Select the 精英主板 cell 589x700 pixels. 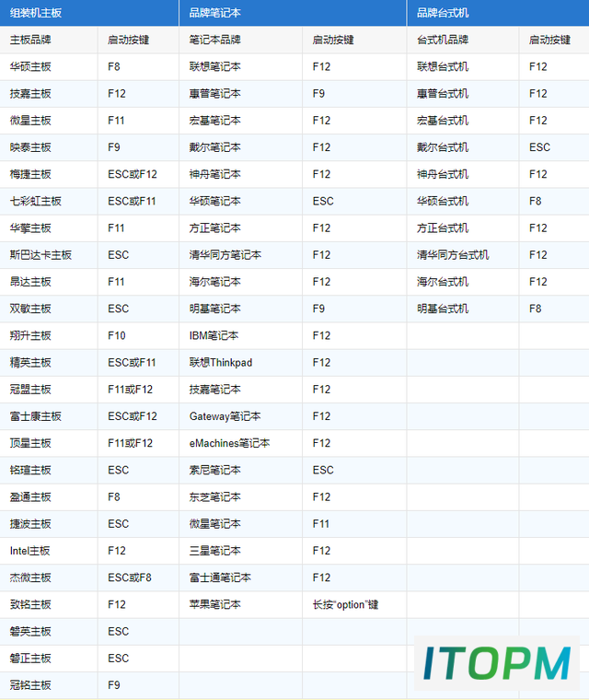[49, 363]
